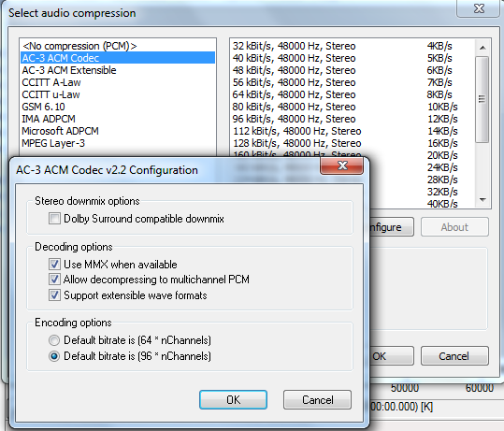
Task: Click OK in Select audio compression window
Action: [x=391, y=356]
